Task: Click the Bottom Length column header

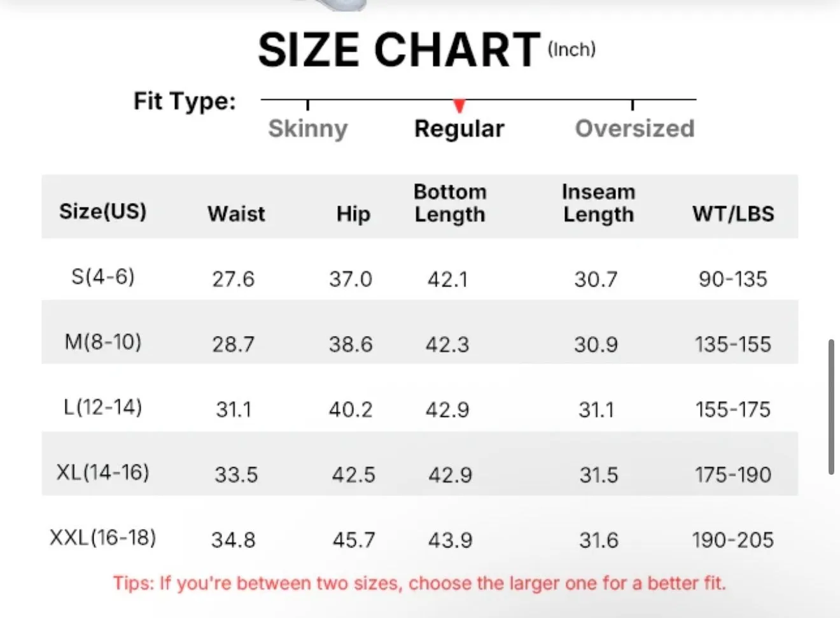Action: click(x=450, y=203)
